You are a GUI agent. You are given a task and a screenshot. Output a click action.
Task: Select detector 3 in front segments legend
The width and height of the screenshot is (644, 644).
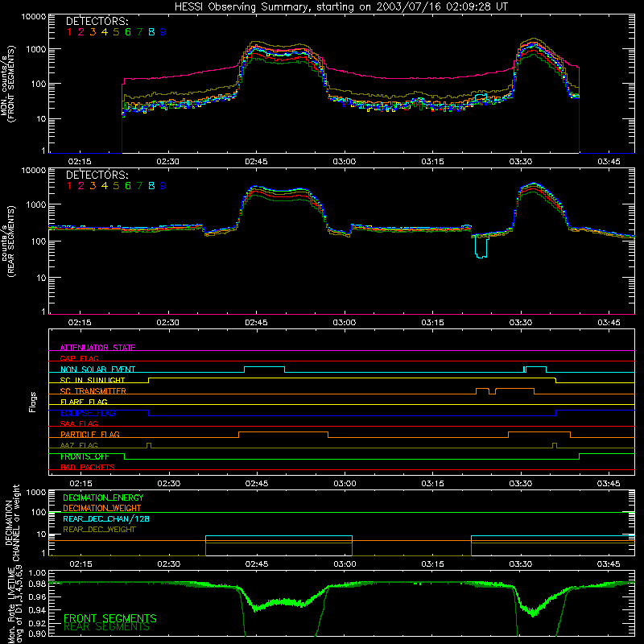coord(93,32)
